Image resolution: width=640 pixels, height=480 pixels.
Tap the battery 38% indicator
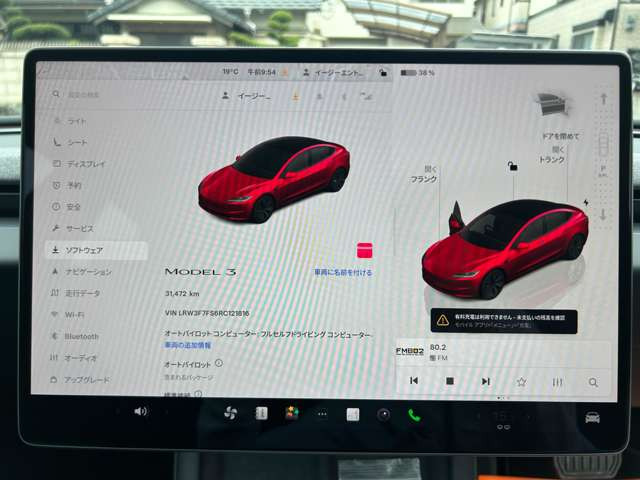pos(418,73)
